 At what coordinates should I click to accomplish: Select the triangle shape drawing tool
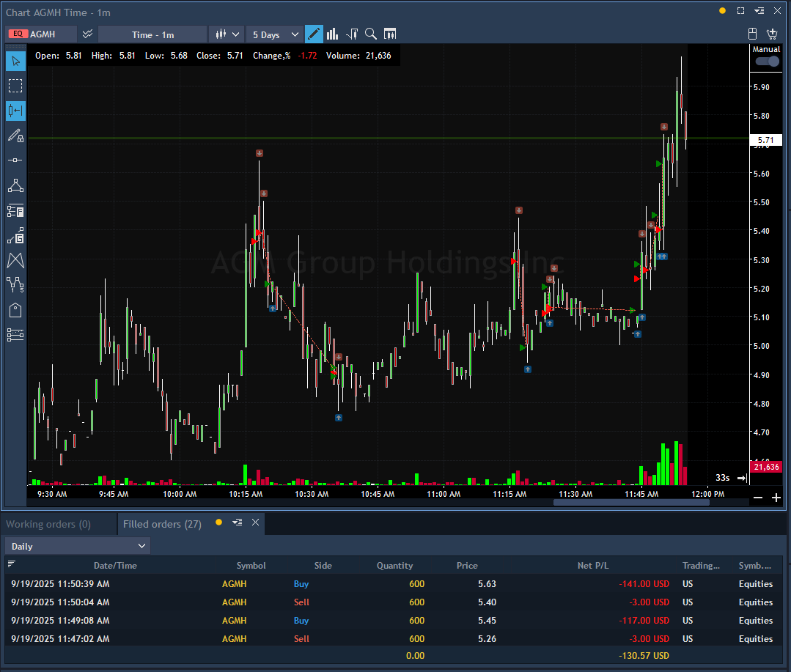click(15, 185)
